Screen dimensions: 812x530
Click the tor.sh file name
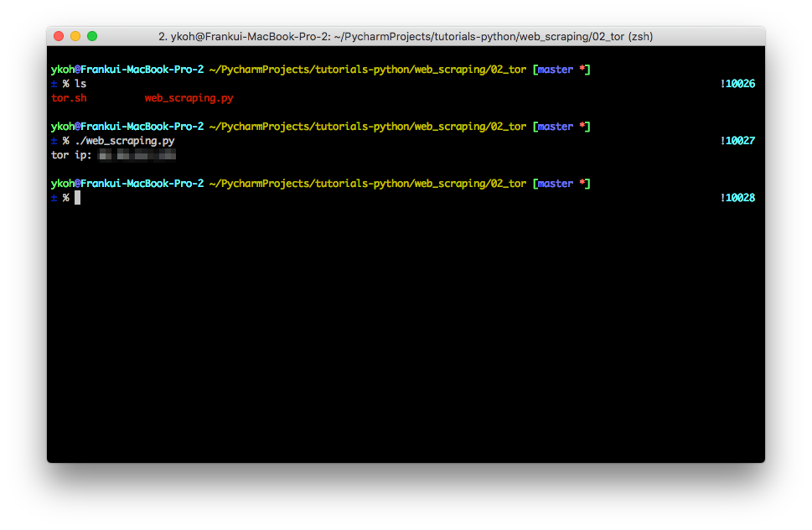69,98
